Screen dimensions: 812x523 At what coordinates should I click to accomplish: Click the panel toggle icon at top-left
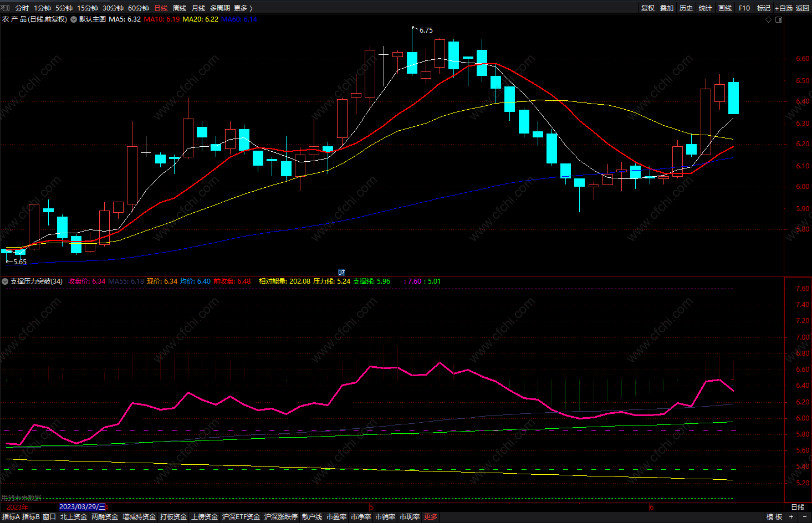[x=6, y=8]
